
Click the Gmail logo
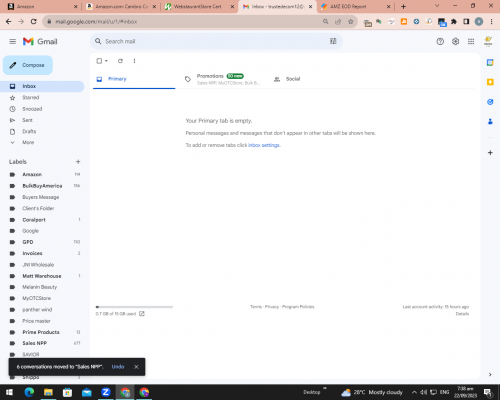point(40,41)
